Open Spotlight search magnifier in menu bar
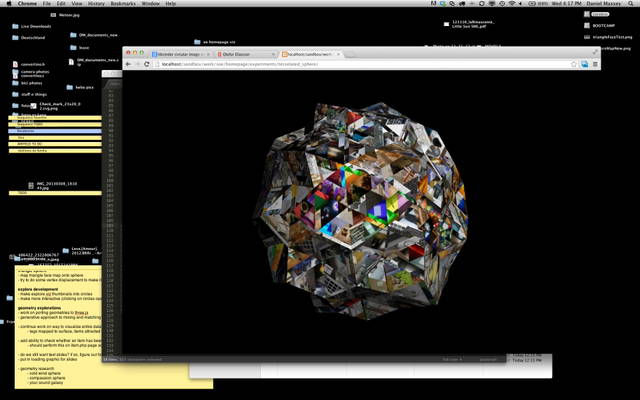The image size is (640, 400). (x=632, y=3)
